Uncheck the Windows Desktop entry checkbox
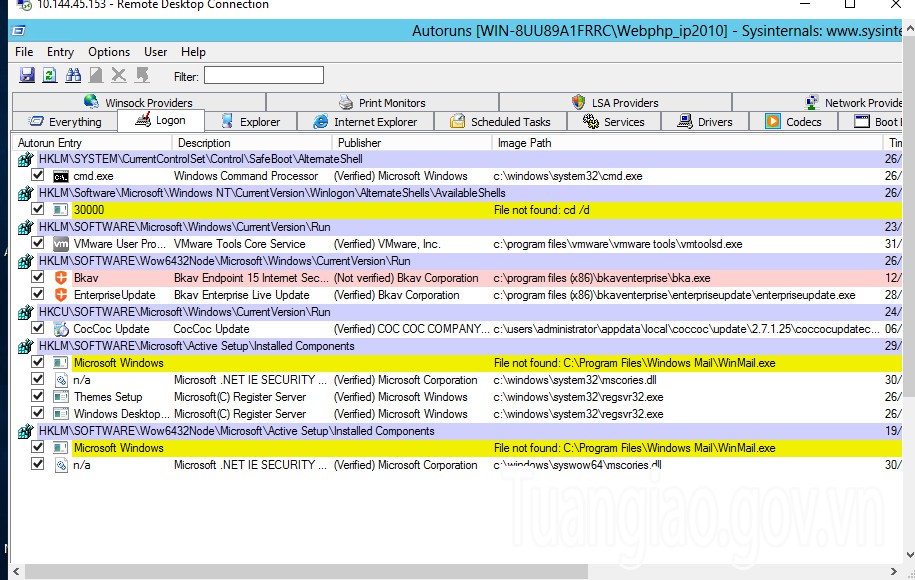915x580 pixels. (x=38, y=413)
